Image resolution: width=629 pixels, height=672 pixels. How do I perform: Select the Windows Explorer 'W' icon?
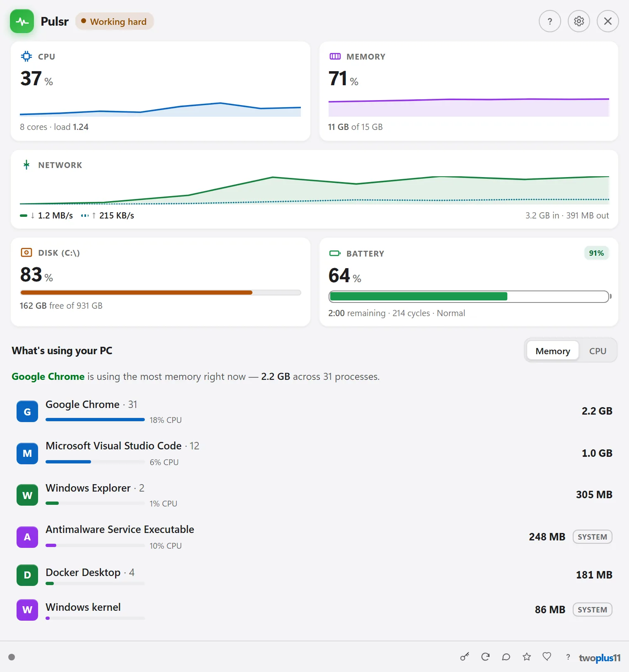[27, 495]
